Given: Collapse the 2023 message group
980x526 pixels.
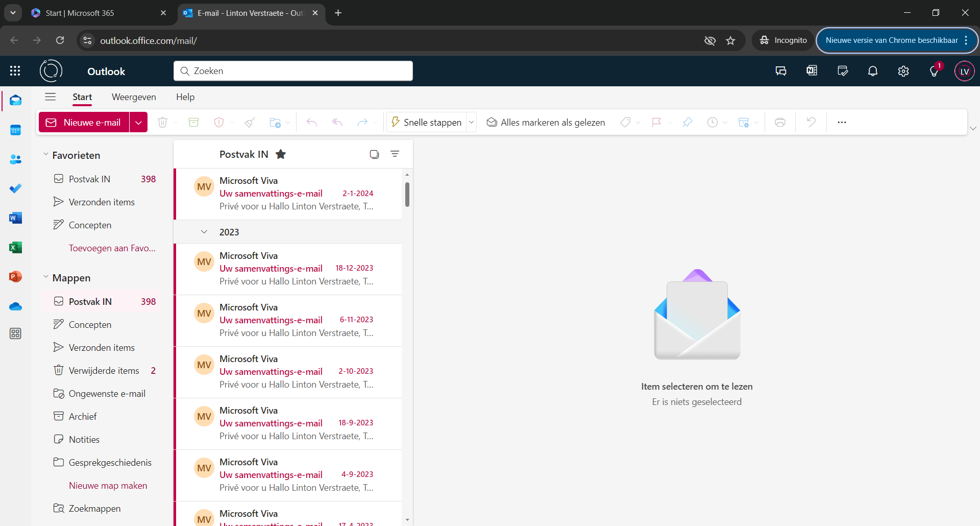Looking at the screenshot, I should coord(204,232).
